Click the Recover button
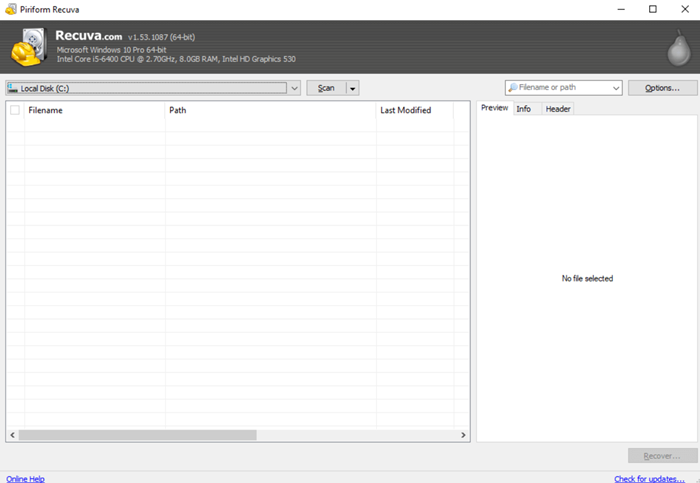The image size is (700, 483). pyautogui.click(x=662, y=456)
